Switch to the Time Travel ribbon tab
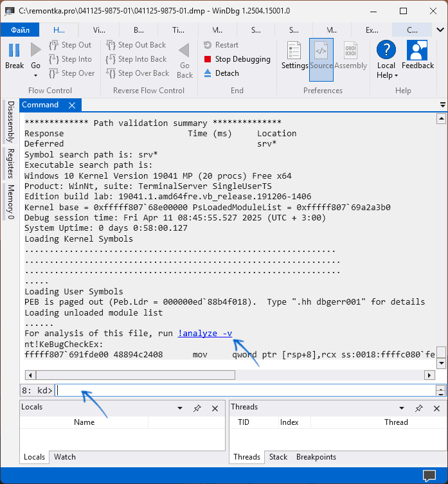Image resolution: width=448 pixels, height=484 pixels. coord(178,30)
